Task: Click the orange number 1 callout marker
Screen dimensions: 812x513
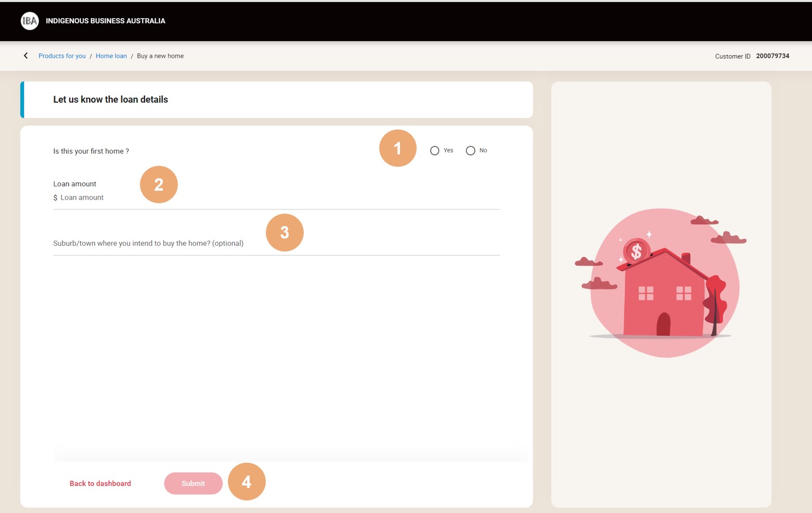Action: coord(397,148)
